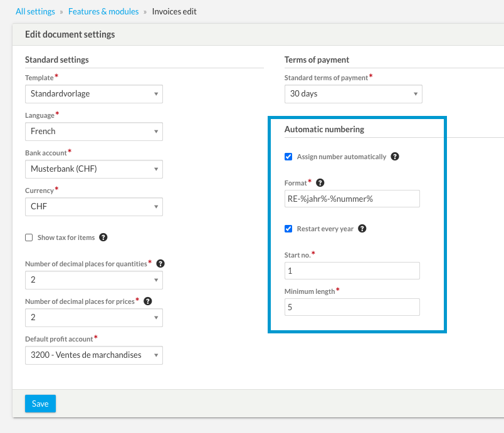Viewport: 504px width, 433px height.
Task: Open the Currency dropdown showing CHF
Action: pos(94,207)
